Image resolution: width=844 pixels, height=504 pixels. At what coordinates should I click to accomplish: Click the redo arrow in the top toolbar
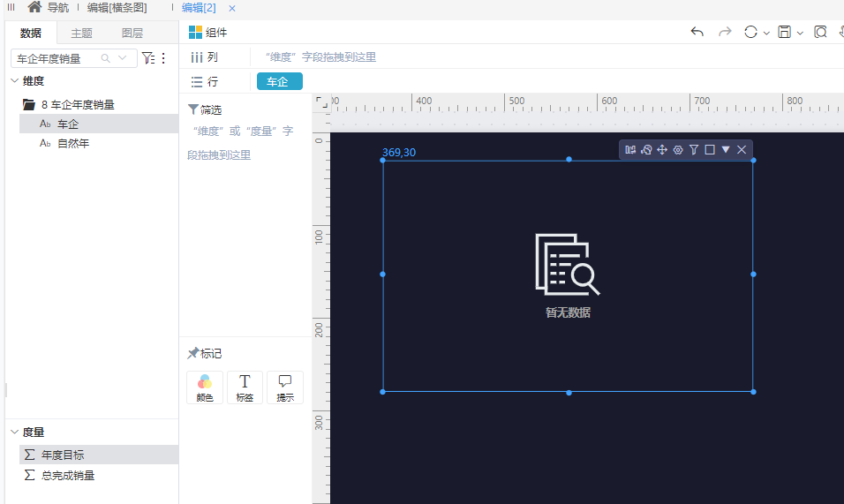click(725, 33)
